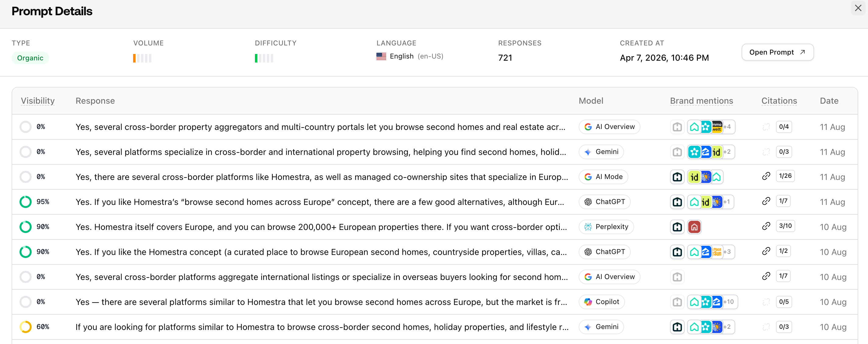Click the Response column header
The image size is (868, 344).
click(x=95, y=101)
